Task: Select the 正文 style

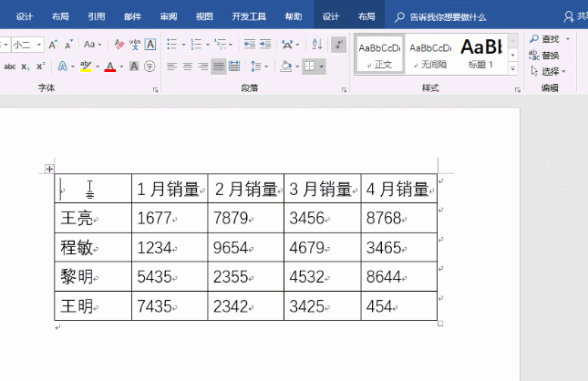Action: point(379,55)
